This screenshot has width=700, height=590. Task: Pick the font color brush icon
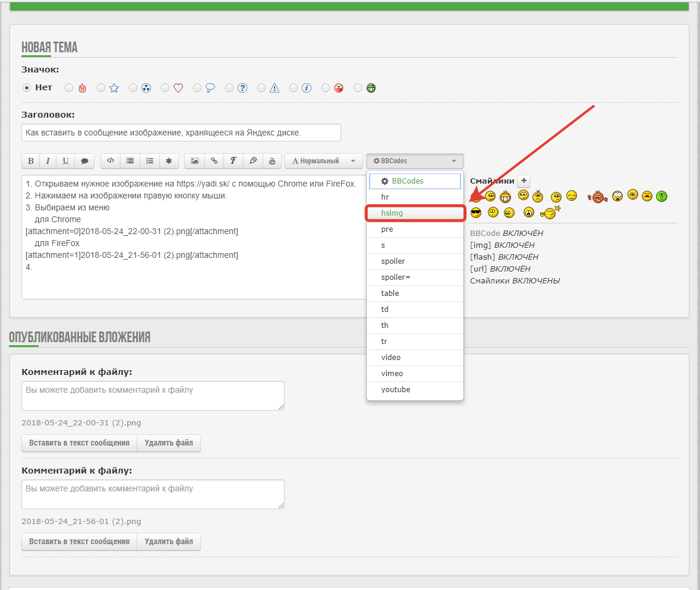pos(253,161)
